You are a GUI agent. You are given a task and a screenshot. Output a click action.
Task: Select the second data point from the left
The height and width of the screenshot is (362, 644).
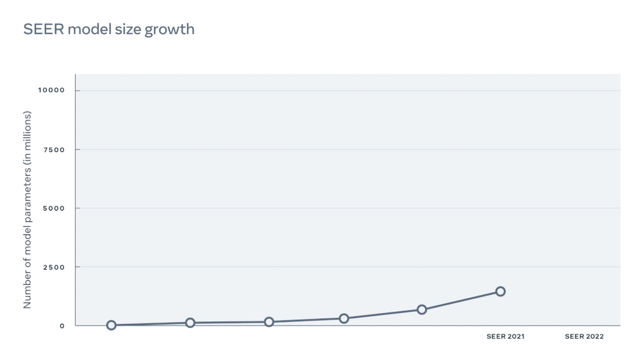(x=190, y=323)
